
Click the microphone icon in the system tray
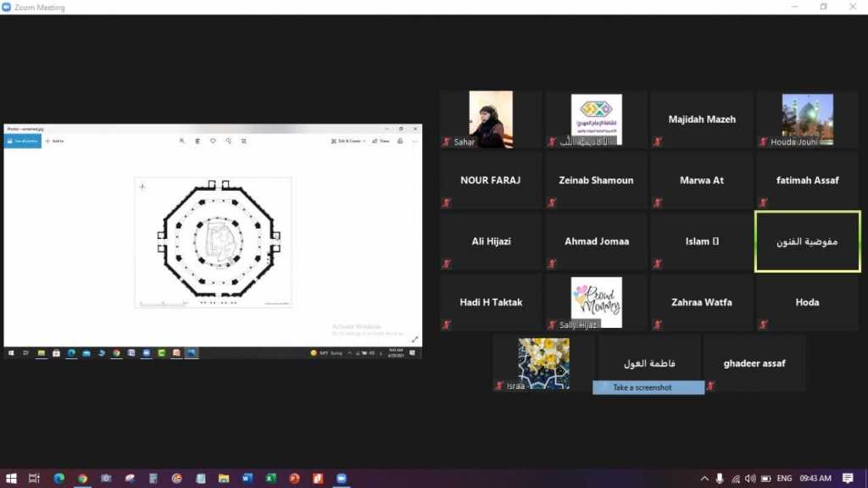coord(720,479)
